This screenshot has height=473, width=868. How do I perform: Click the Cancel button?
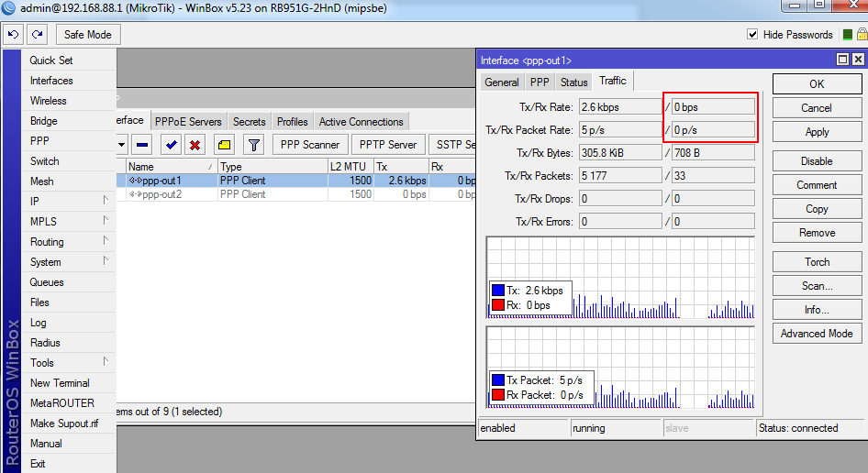pos(817,108)
